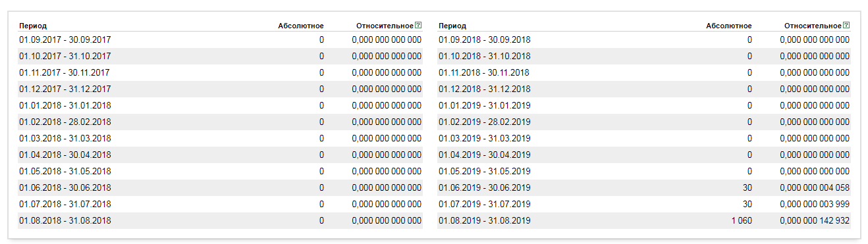Select the row 01.05.2018 - 31.05.2018
868x244 pixels.
(220, 171)
